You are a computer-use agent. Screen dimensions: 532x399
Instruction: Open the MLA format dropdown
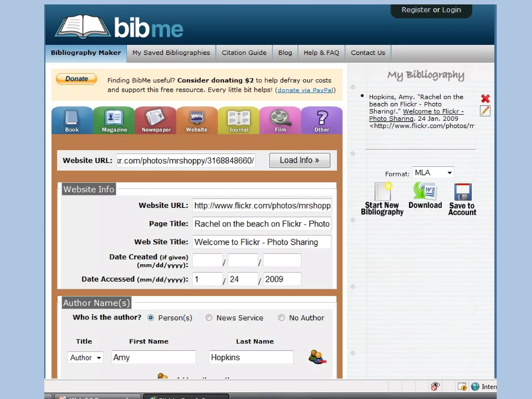[x=433, y=173]
